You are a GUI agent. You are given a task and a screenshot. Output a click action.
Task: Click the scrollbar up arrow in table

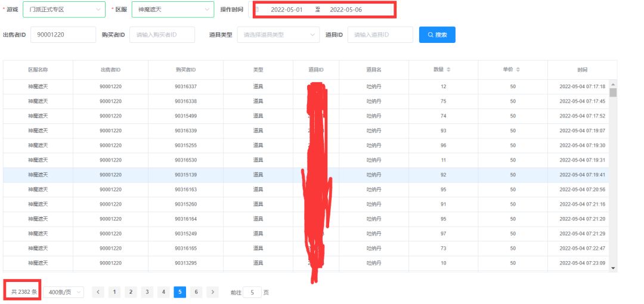point(613,84)
